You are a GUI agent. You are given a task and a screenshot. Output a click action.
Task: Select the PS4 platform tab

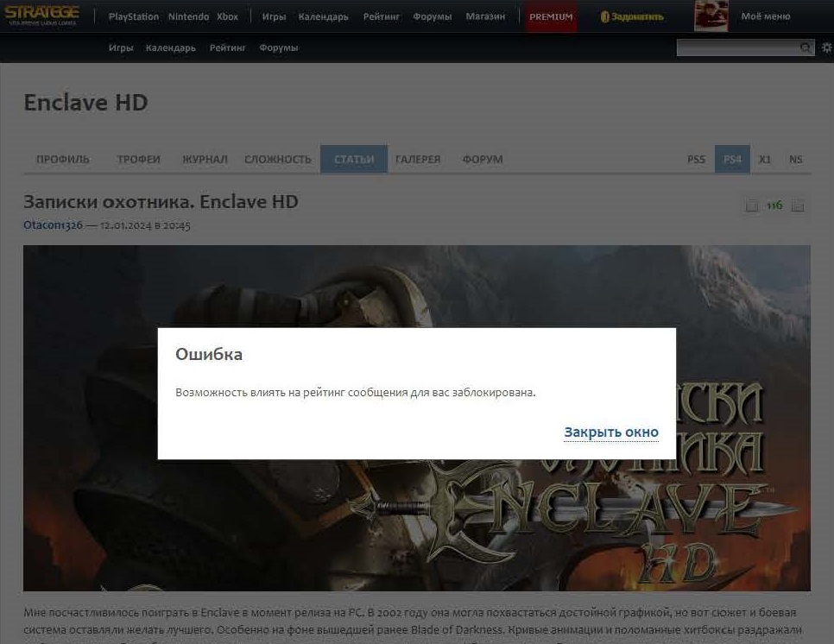point(732,159)
